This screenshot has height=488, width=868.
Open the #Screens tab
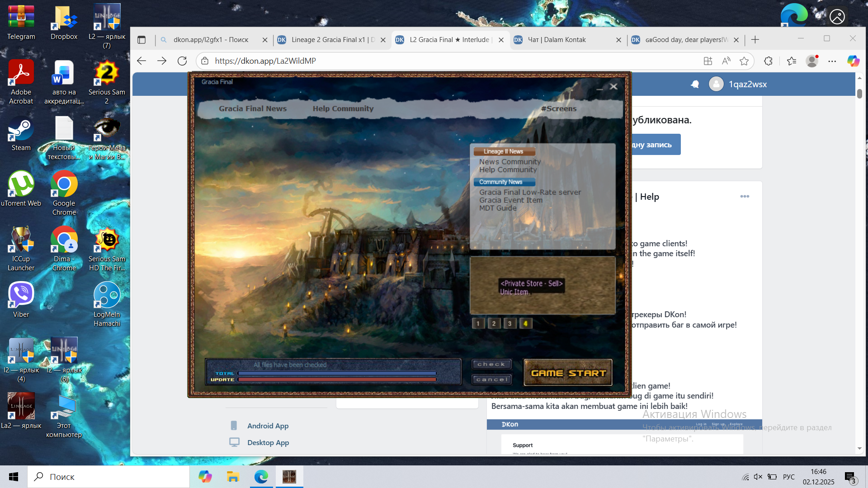click(559, 108)
